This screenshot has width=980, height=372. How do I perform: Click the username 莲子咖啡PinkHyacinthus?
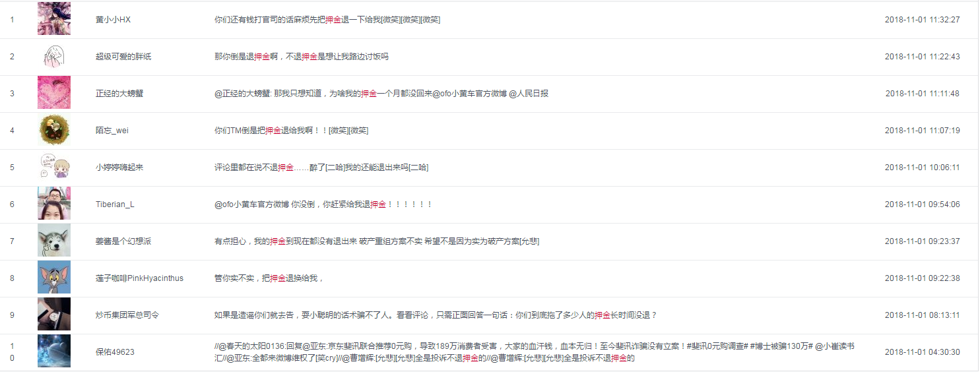(139, 278)
